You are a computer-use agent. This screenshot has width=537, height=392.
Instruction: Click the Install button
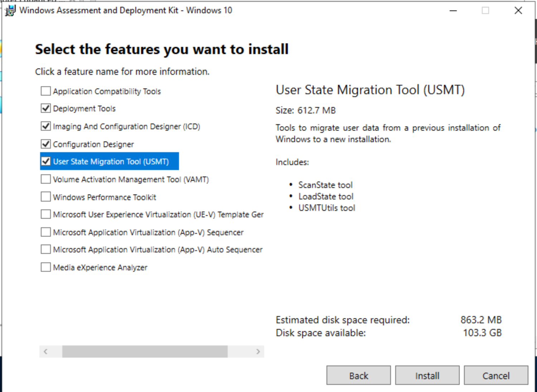(427, 376)
